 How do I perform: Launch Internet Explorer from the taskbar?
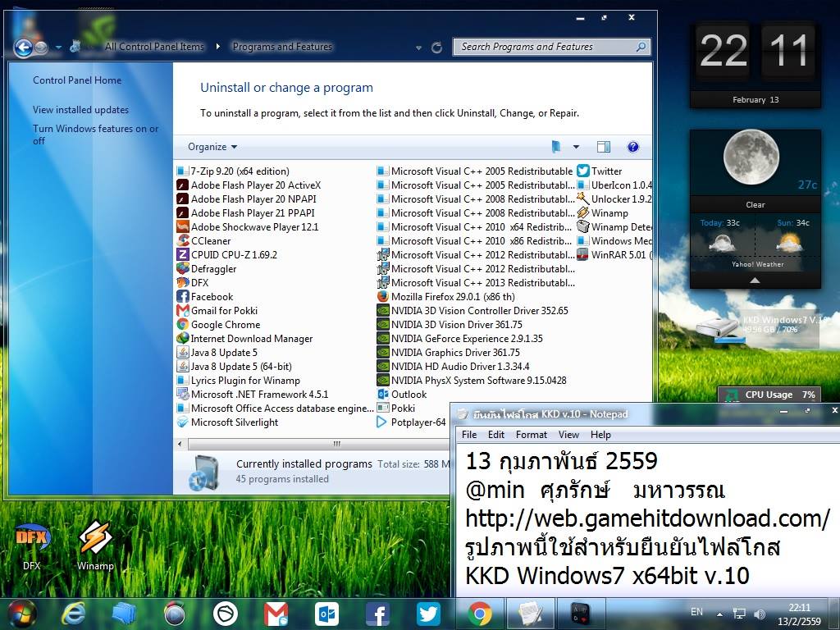tap(72, 614)
